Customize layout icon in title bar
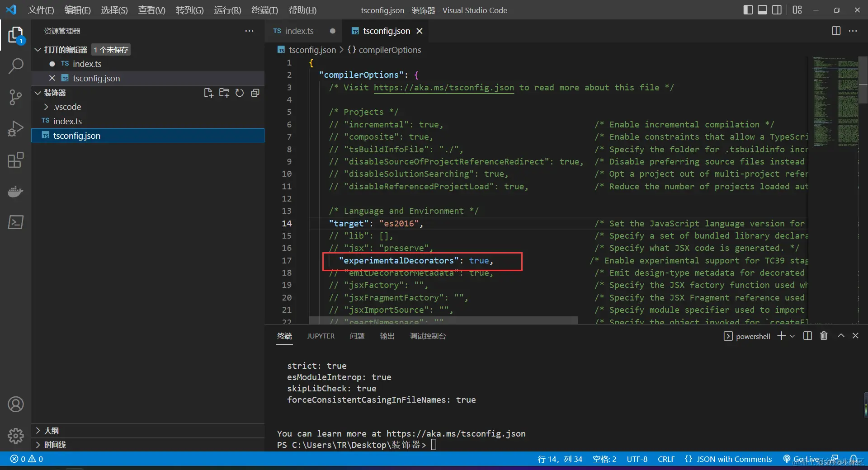The width and height of the screenshot is (868, 470). click(x=797, y=9)
